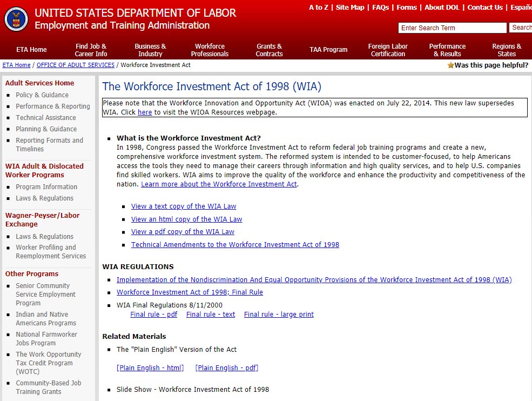Open Senior Community Service Employment Program
The image size is (532, 401).
pos(45,295)
